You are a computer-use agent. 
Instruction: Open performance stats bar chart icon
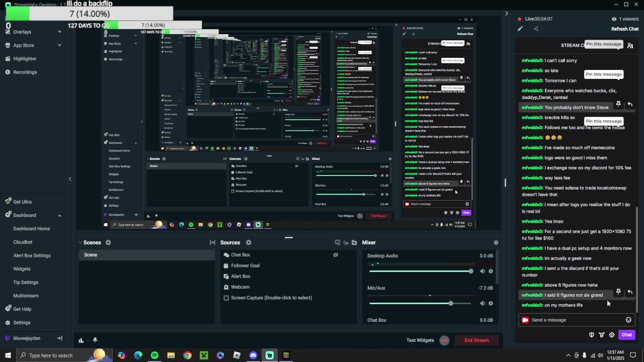81,340
